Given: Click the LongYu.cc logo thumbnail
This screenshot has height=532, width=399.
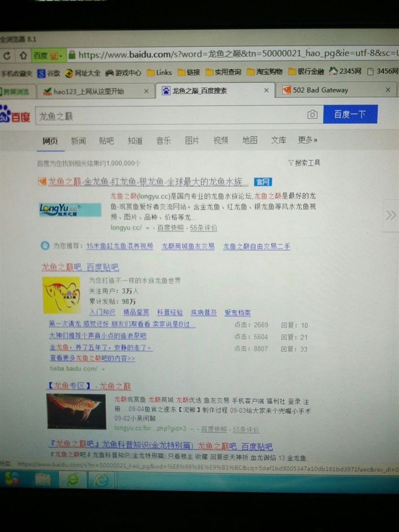Looking at the screenshot, I should 70,210.
